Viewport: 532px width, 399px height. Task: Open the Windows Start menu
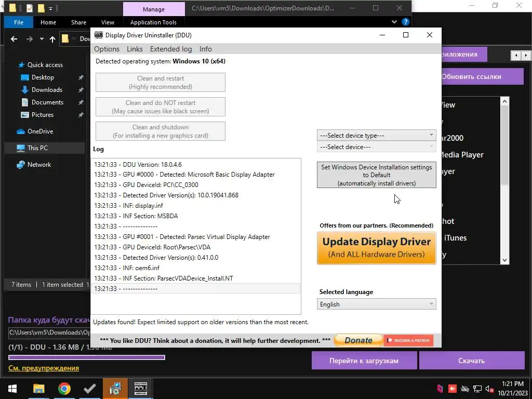coord(12,389)
